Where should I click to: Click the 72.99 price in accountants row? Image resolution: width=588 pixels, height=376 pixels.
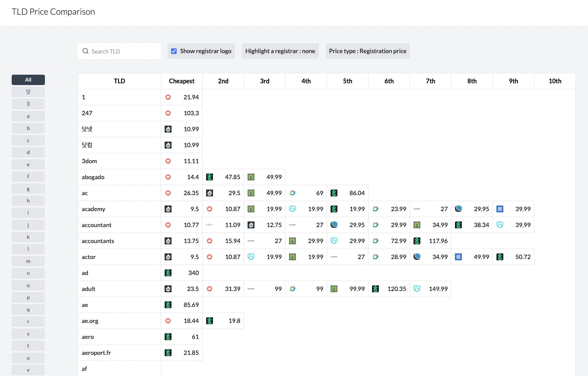(x=398, y=241)
